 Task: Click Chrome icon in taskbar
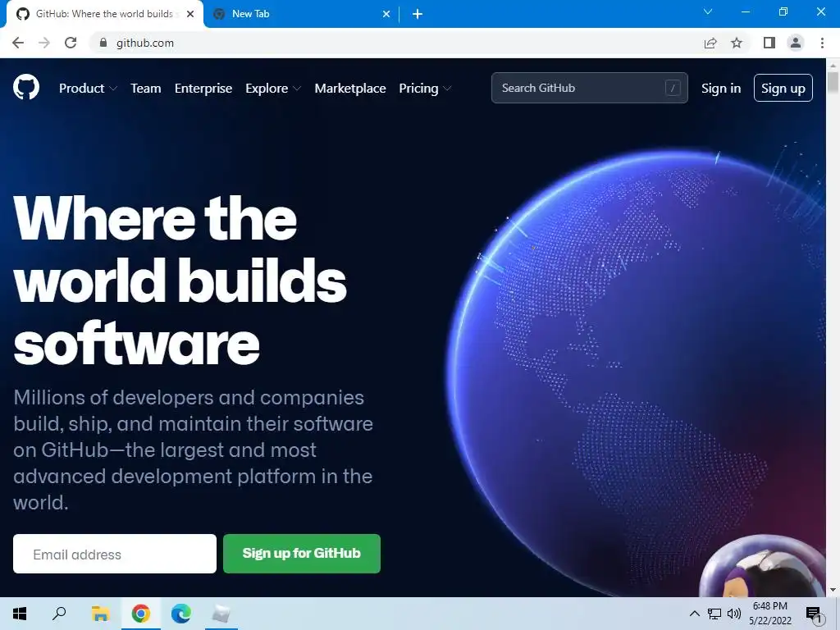click(x=141, y=614)
